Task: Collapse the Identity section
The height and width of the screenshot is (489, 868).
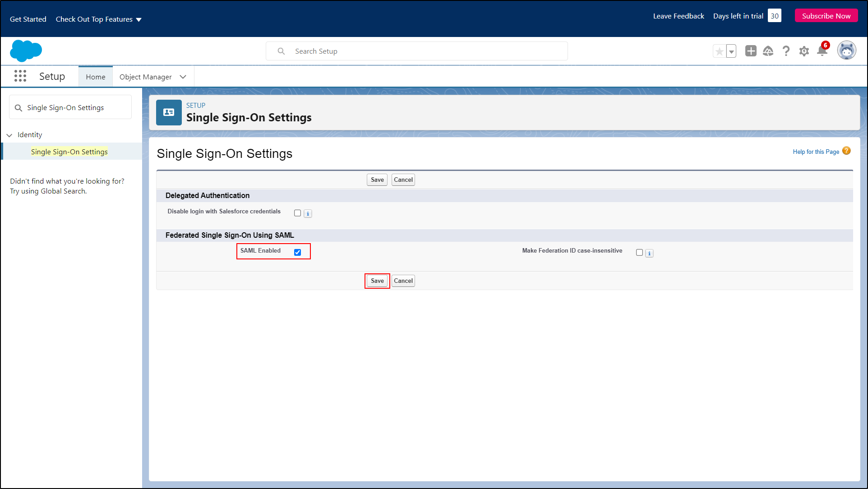Action: click(x=9, y=134)
